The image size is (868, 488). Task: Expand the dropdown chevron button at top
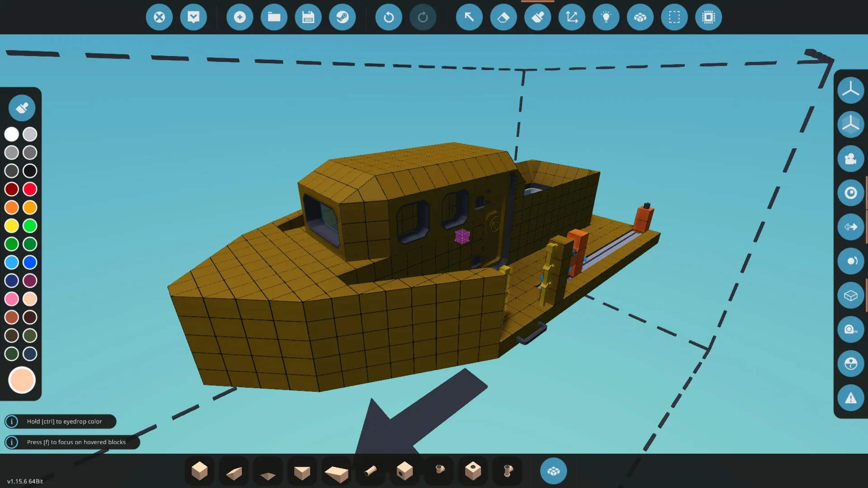coord(193,17)
